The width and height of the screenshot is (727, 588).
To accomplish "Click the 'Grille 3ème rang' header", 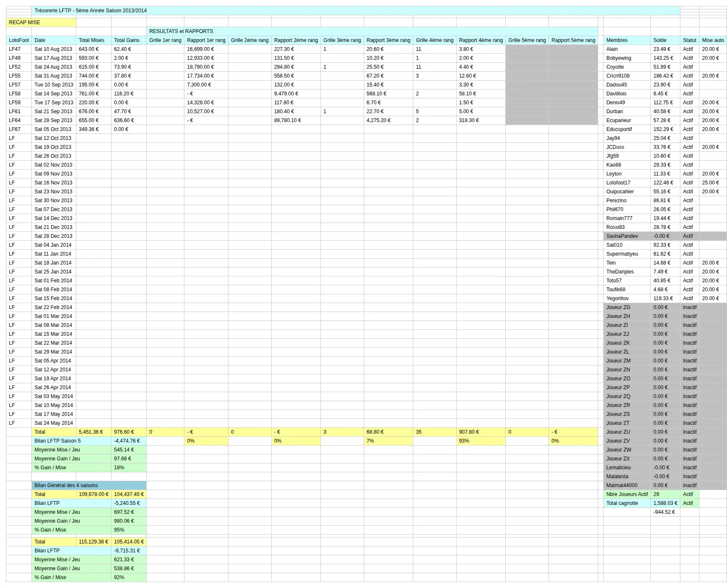I will click(342, 40).
